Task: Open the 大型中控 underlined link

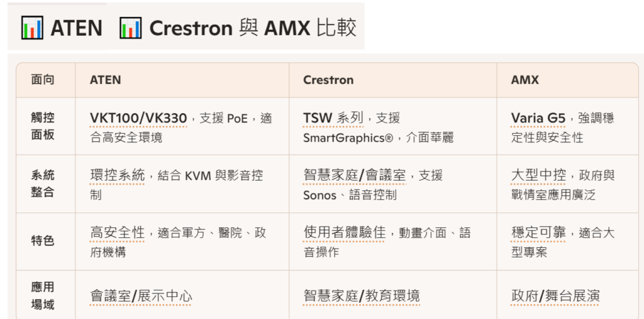Action: pyautogui.click(x=538, y=175)
